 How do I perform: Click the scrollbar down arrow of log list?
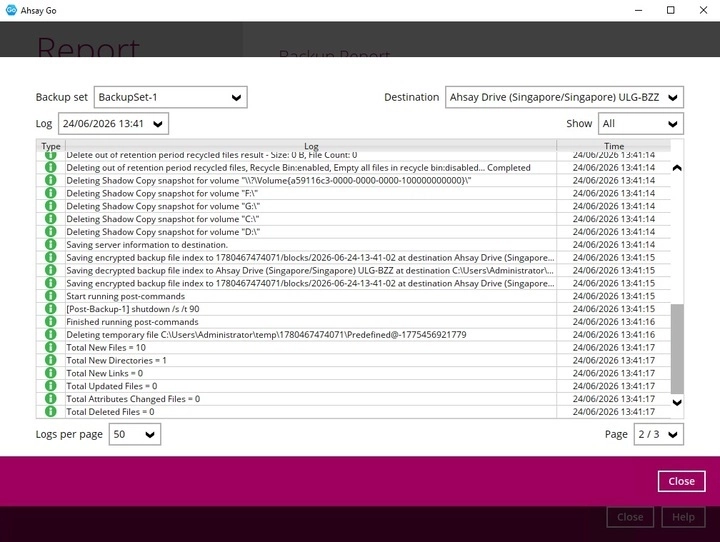click(677, 402)
